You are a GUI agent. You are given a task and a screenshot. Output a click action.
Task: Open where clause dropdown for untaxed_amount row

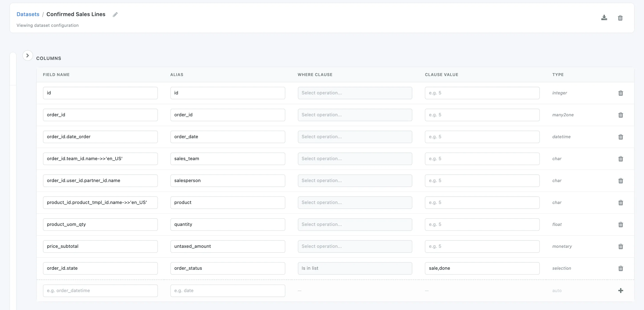pyautogui.click(x=355, y=246)
